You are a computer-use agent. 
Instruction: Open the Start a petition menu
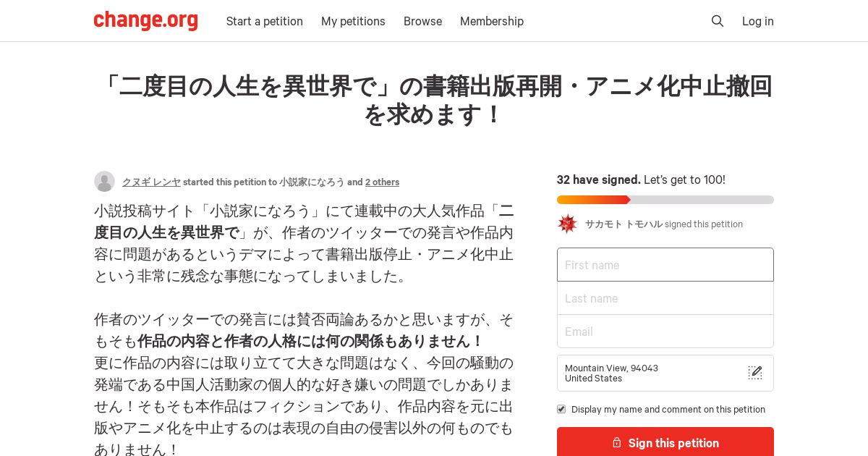[265, 21]
